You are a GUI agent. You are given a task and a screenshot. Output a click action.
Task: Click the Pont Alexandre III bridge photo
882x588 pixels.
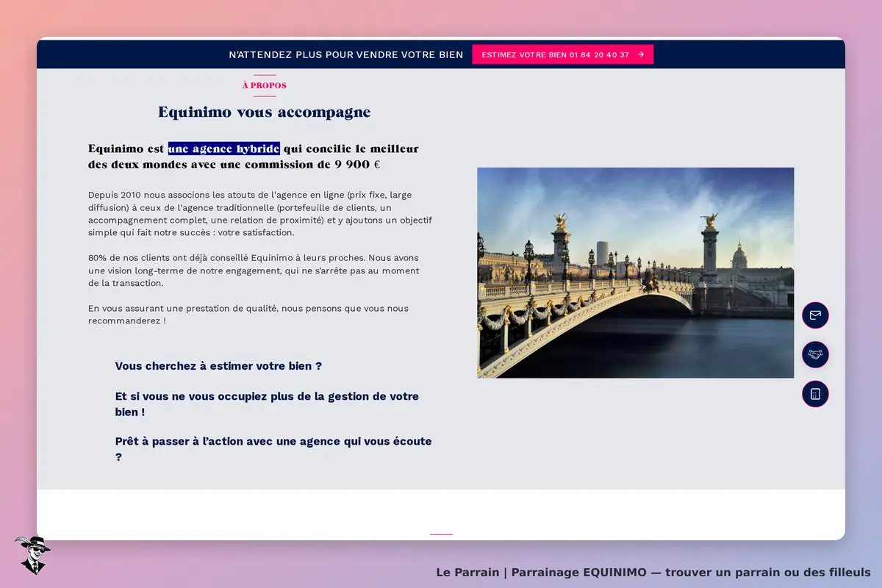tap(635, 273)
